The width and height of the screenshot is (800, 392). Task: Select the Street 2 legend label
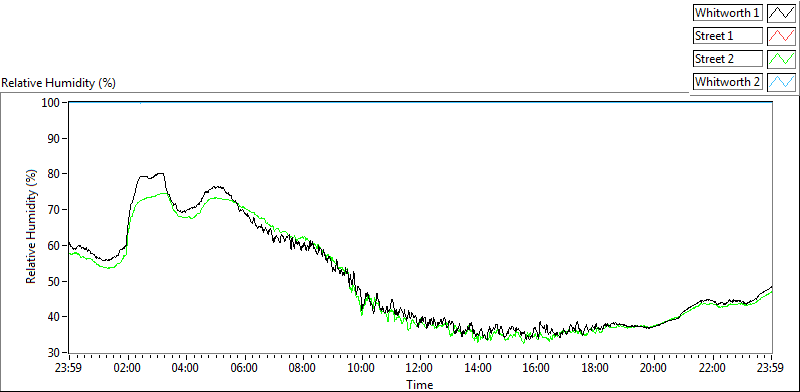click(x=727, y=59)
